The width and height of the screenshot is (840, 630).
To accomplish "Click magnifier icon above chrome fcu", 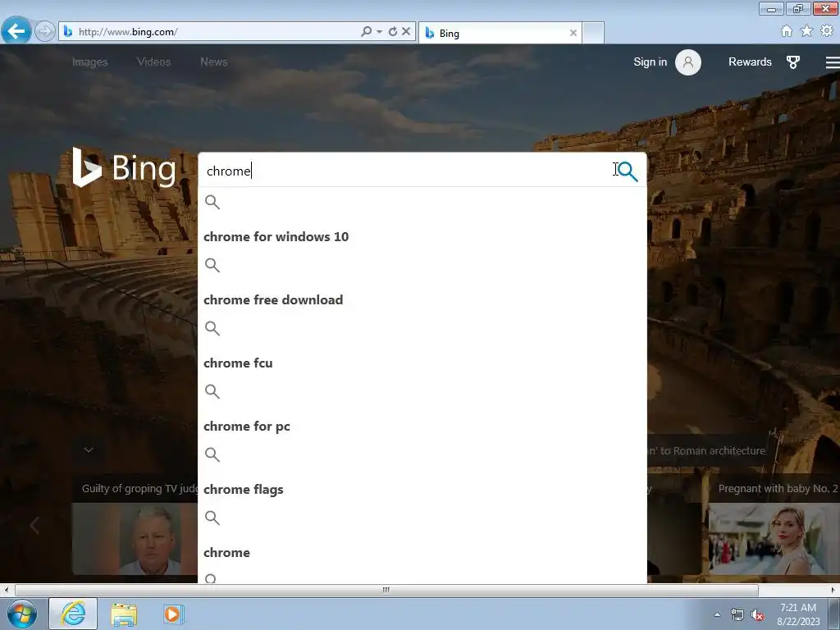I will (x=212, y=328).
